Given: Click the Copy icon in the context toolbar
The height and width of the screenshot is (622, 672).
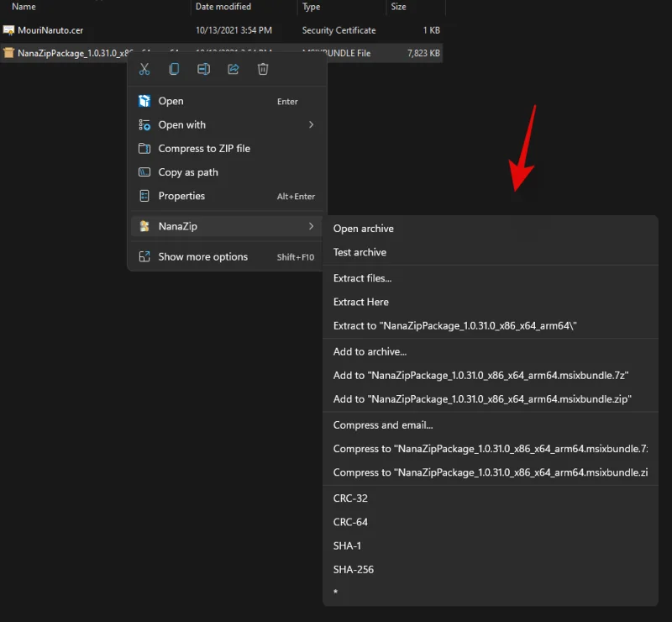Looking at the screenshot, I should pyautogui.click(x=174, y=69).
